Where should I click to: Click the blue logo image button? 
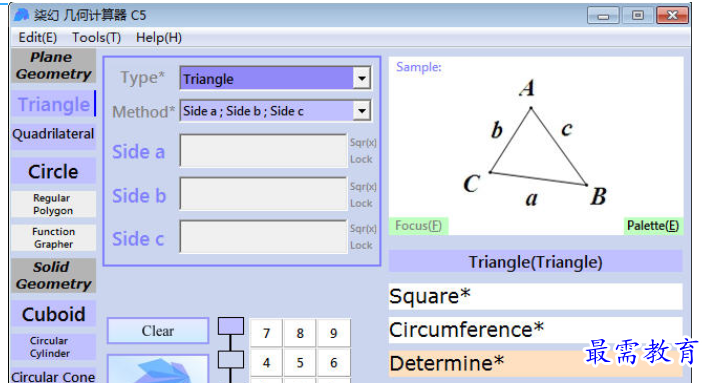[158, 369]
